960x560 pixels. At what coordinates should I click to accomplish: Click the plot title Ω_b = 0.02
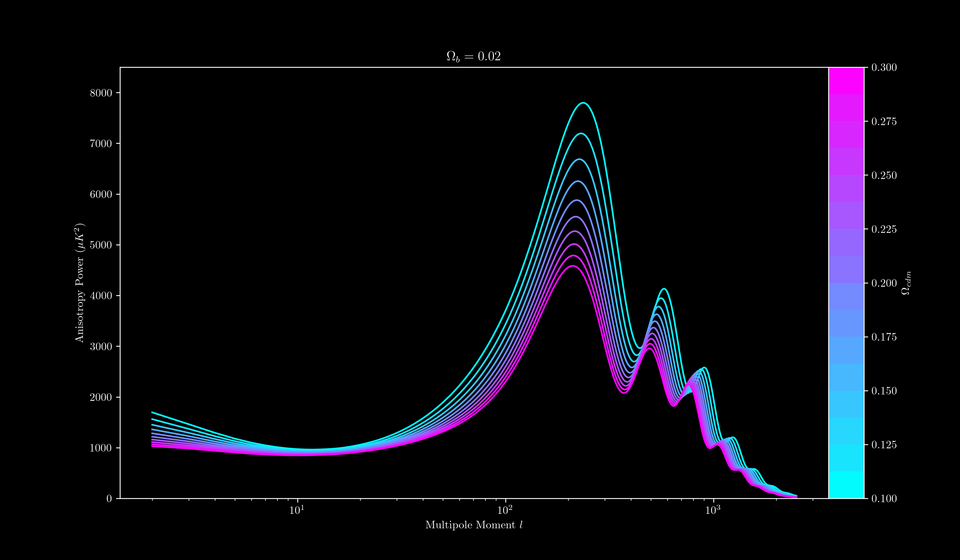(474, 57)
